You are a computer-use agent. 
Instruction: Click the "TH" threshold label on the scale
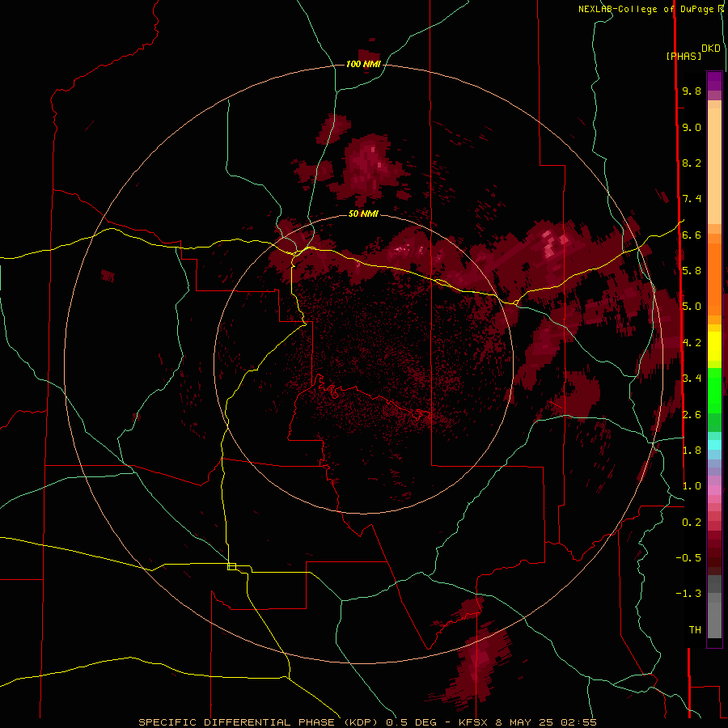[695, 630]
